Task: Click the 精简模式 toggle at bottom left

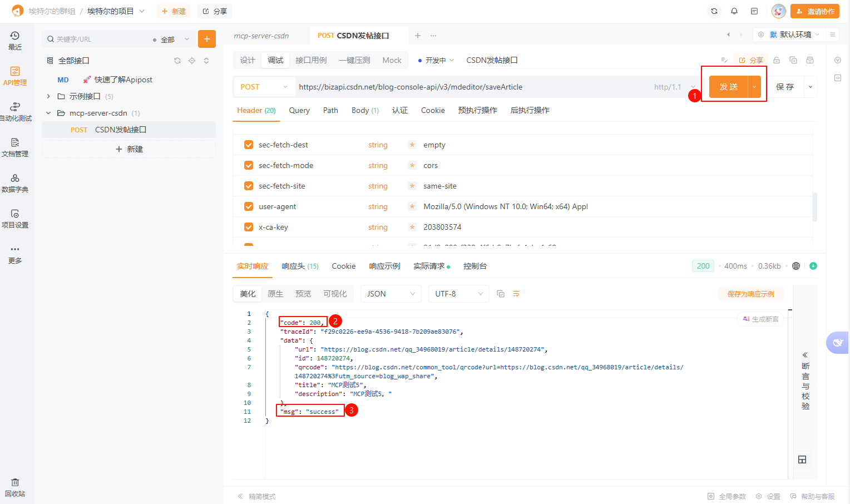Action: (x=256, y=496)
